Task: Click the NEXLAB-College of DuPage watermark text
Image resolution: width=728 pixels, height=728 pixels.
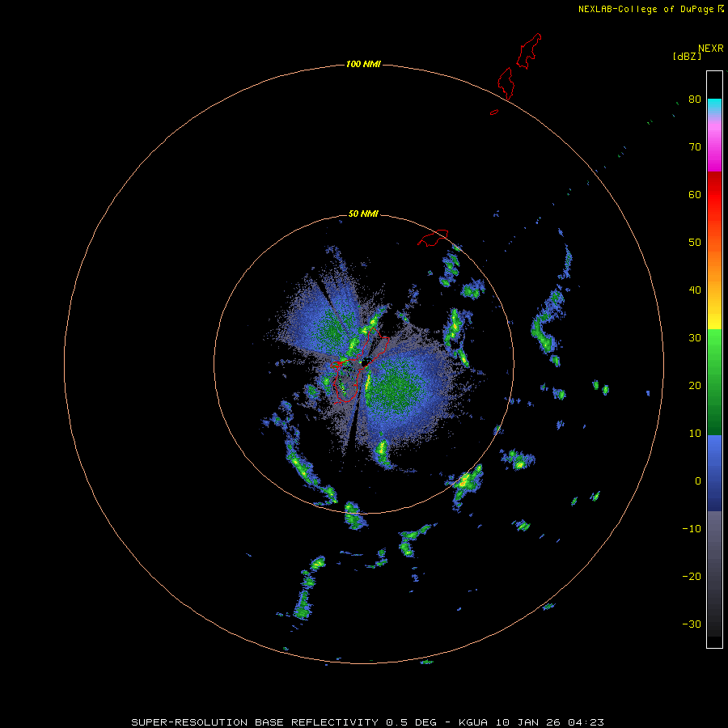Action: click(x=645, y=9)
